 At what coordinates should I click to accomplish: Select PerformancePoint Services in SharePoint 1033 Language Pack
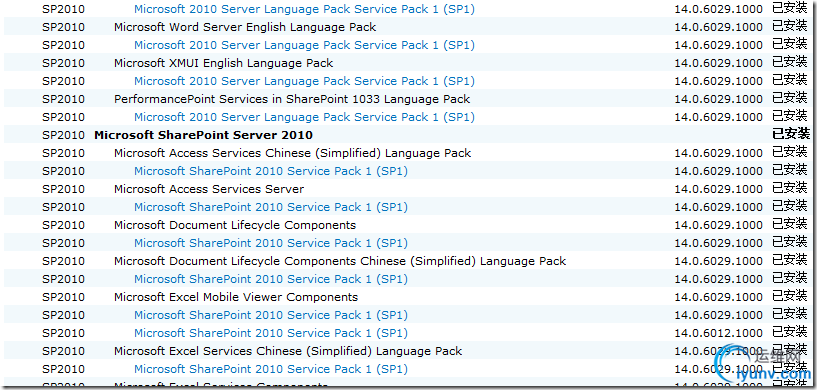coord(292,99)
